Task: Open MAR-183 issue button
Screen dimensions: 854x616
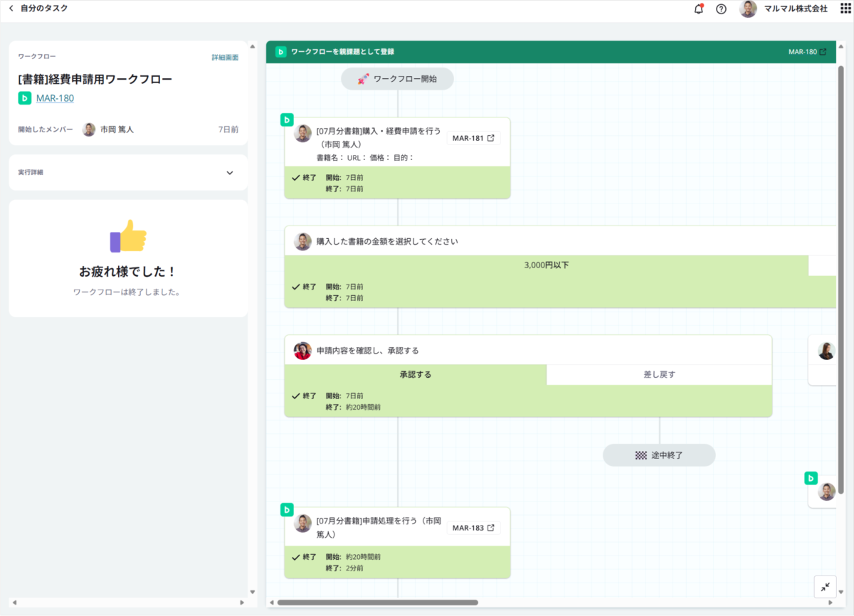Action: pos(473,528)
